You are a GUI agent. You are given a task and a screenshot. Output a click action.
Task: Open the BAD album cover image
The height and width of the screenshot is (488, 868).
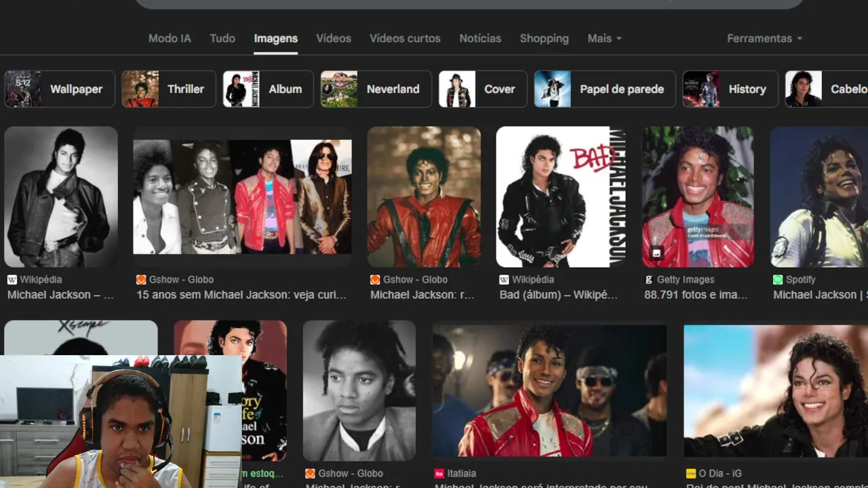(561, 197)
